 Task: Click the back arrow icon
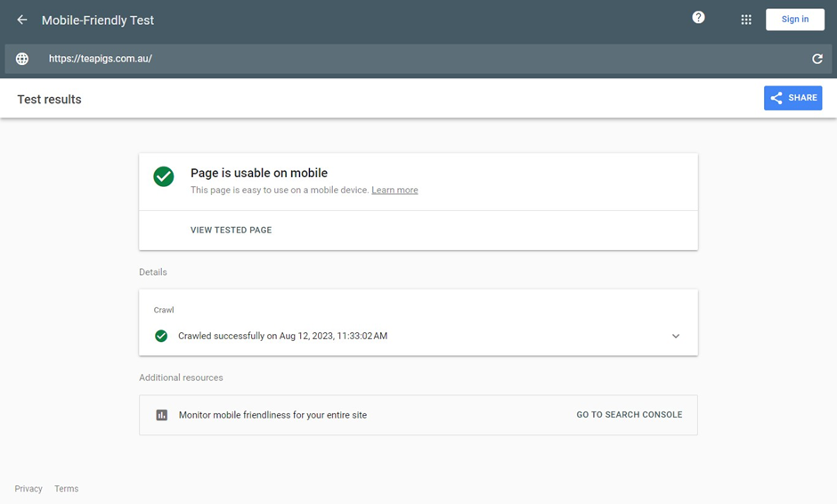[x=22, y=20]
